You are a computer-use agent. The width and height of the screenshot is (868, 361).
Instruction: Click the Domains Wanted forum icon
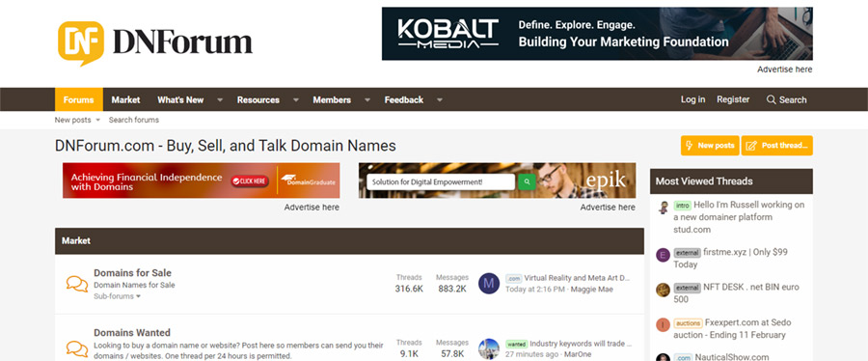pos(77,348)
